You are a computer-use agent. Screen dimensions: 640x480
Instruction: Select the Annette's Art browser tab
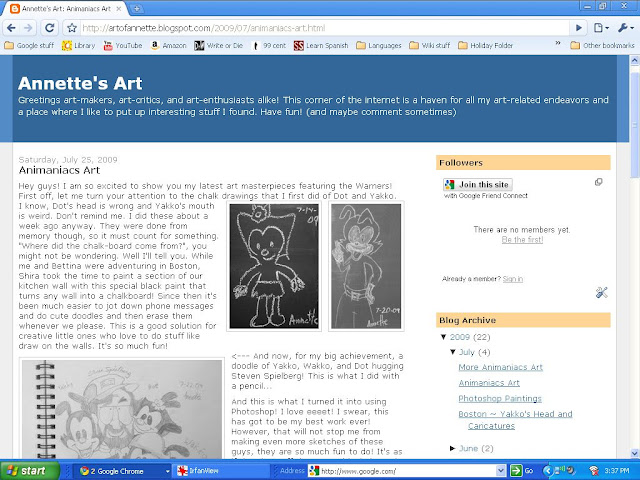pyautogui.click(x=65, y=8)
